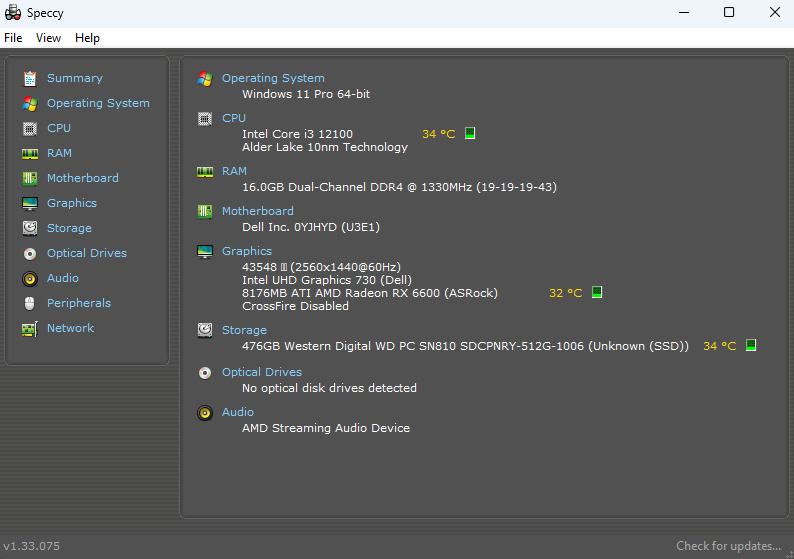Viewport: 794px width, 559px height.
Task: Click the Intel UHD Graphics 730 (Dell) line
Action: click(x=327, y=280)
